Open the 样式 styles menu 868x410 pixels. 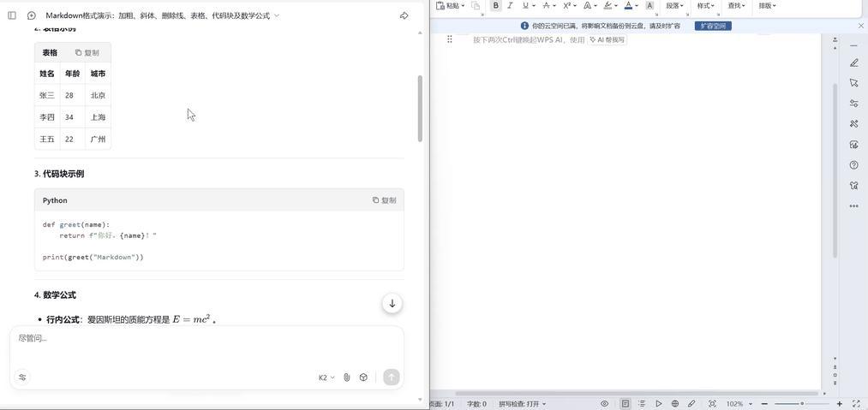click(706, 5)
